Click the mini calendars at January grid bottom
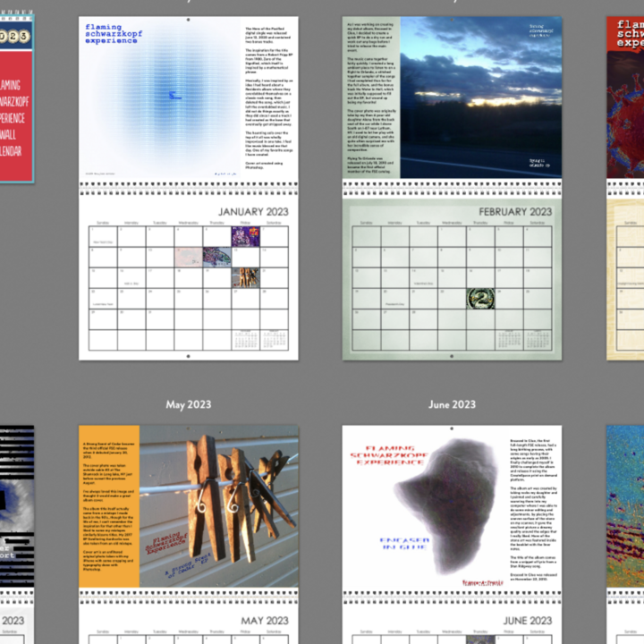The height and width of the screenshot is (644, 644). pos(247,340)
